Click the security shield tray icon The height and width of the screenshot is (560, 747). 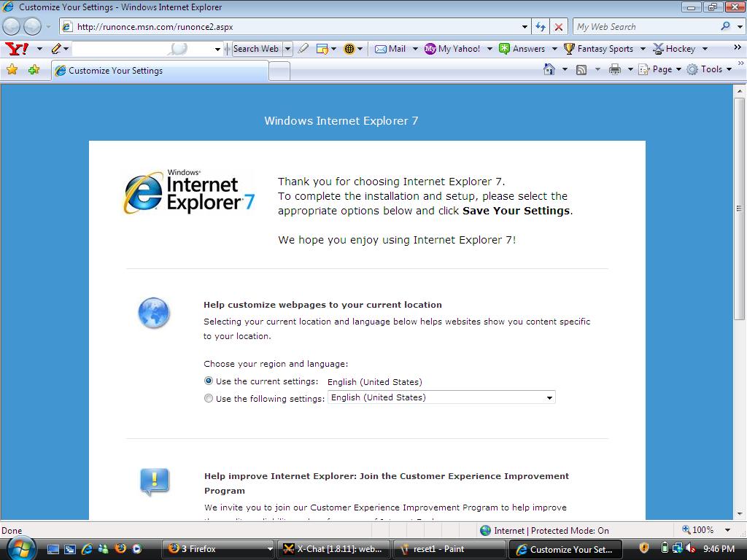643,548
